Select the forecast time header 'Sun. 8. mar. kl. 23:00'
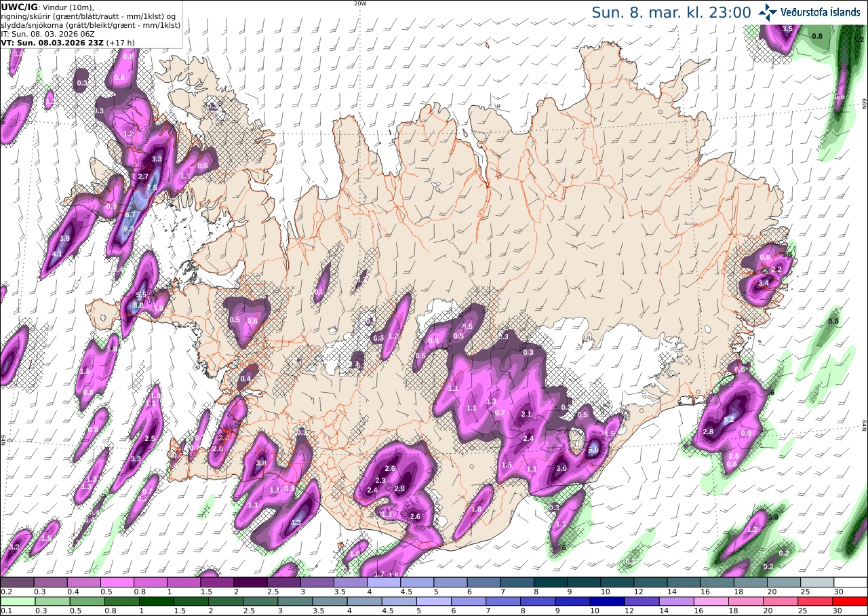The image size is (868, 616). pos(671,12)
